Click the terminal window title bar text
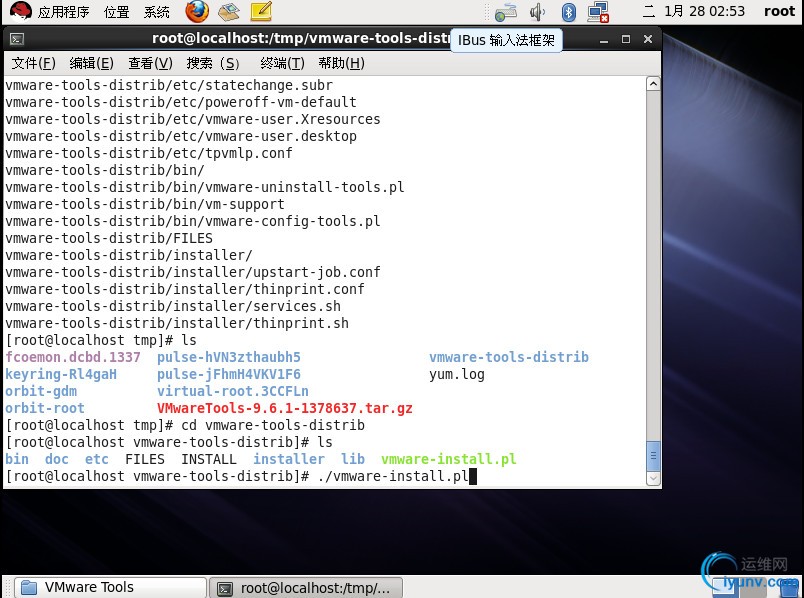This screenshot has height=598, width=804. tap(301, 38)
